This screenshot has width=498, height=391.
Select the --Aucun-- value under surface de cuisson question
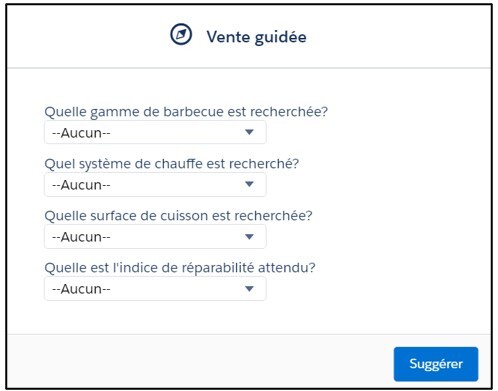point(81,237)
